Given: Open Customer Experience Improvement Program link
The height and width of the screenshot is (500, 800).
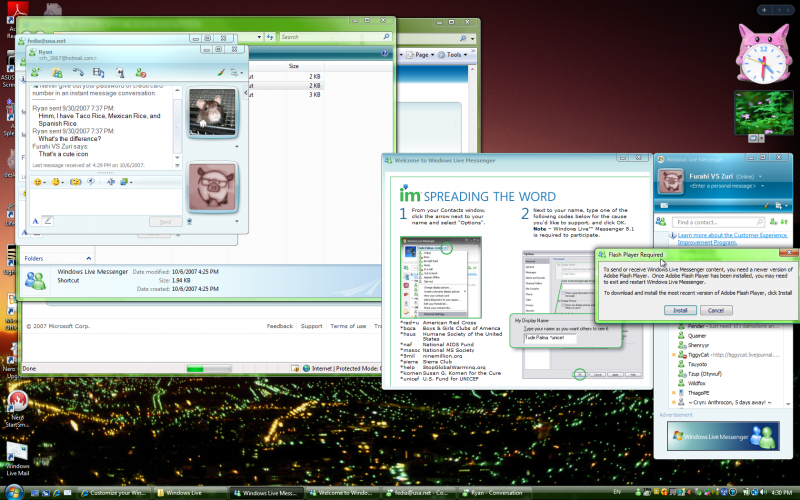Looking at the screenshot, I should [732, 238].
